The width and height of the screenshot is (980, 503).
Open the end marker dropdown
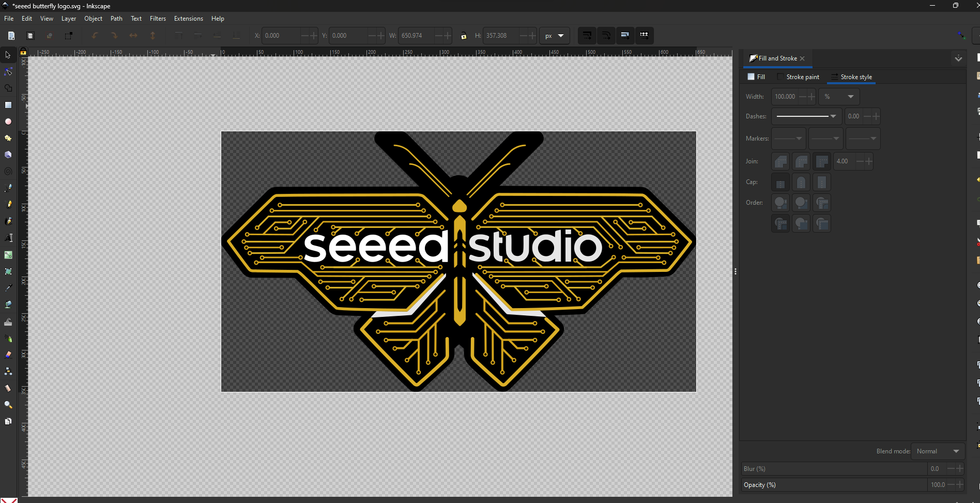click(x=863, y=139)
